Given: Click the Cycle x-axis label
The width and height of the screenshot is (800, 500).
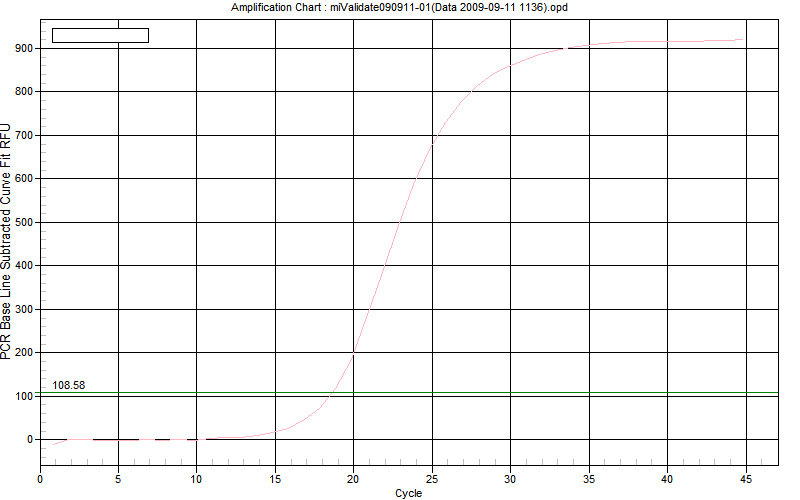Looking at the screenshot, I should 408,493.
